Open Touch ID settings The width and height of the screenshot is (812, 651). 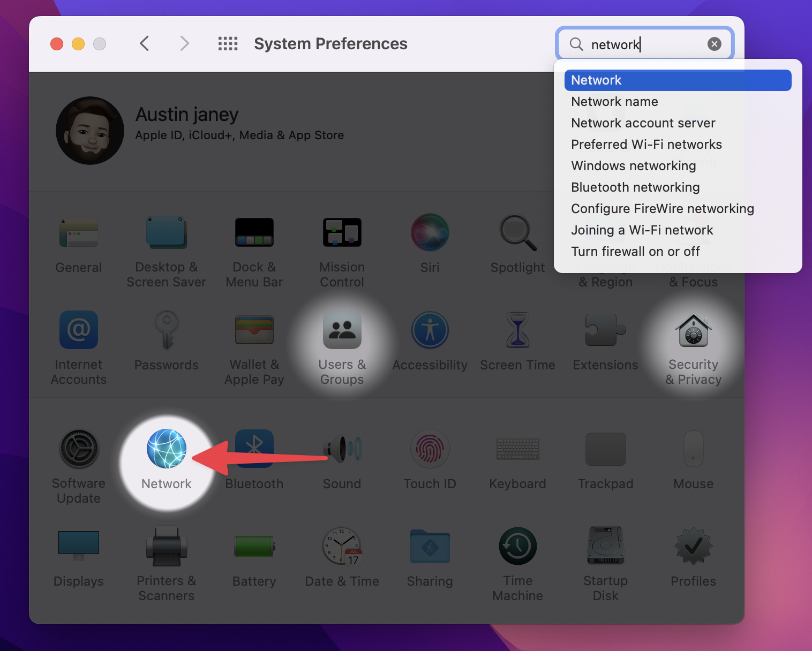(x=430, y=449)
